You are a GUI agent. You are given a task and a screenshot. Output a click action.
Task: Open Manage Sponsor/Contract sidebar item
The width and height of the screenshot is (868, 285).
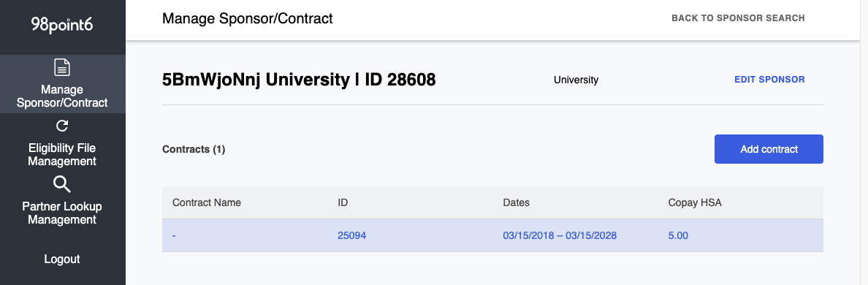tap(63, 84)
